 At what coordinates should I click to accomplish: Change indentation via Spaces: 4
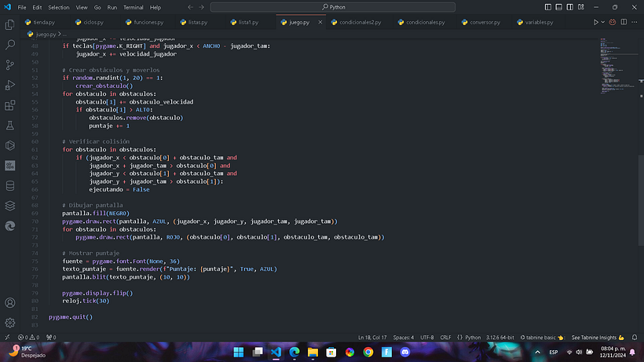click(404, 338)
